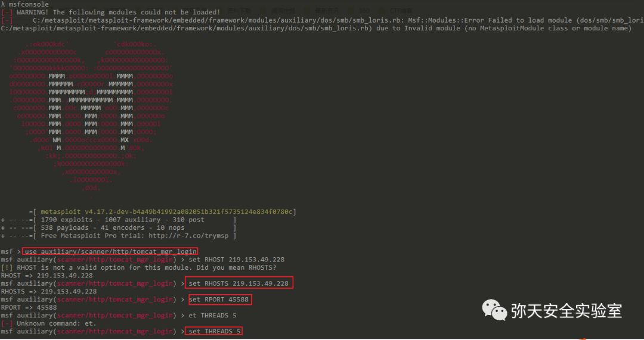Viewport: 644px width, 340px height.
Task: Click the 538 payloads statistics line
Action: pyautogui.click(x=113, y=227)
